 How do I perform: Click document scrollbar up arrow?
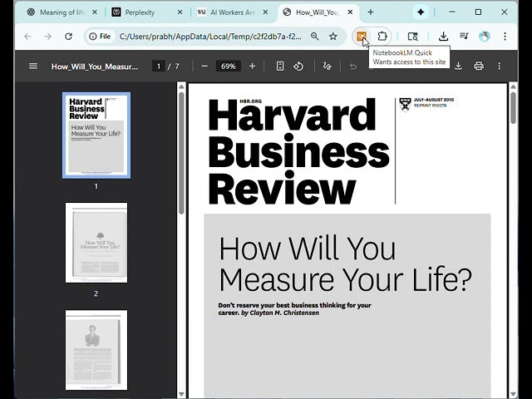(514, 86)
